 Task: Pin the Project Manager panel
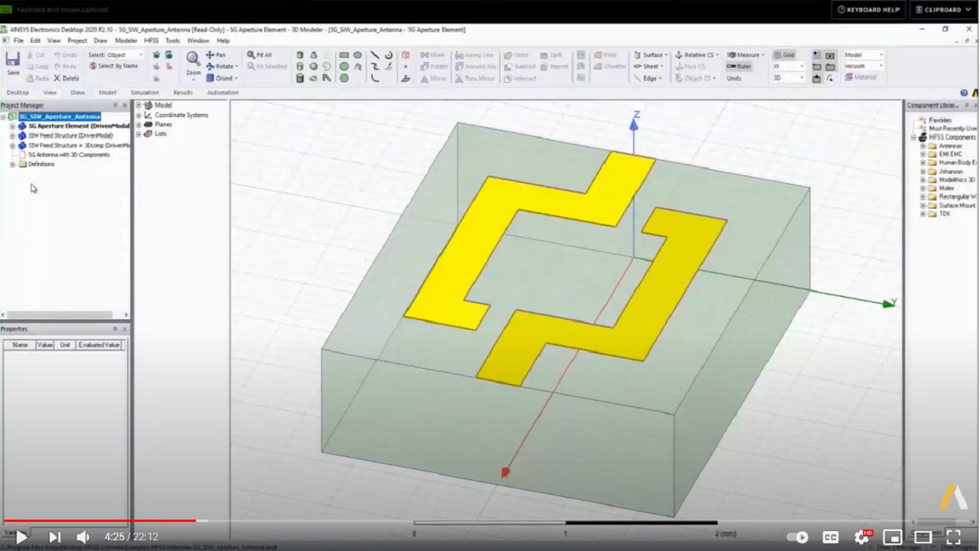pos(116,105)
